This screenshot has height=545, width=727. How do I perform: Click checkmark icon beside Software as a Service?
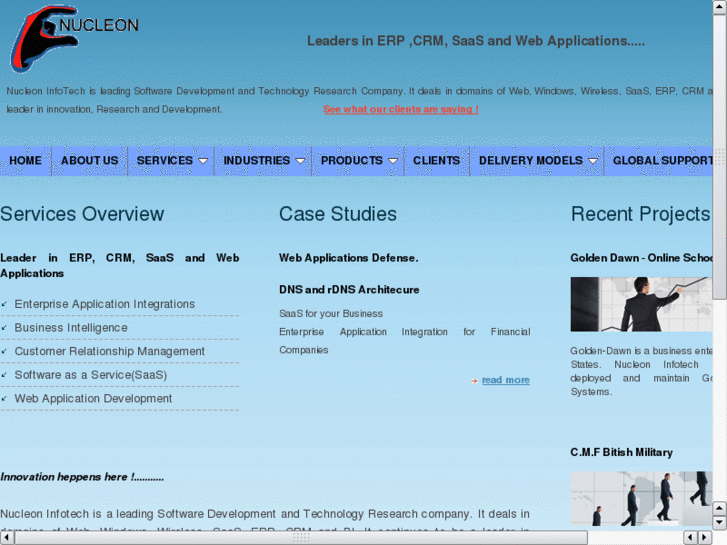[x=4, y=375]
